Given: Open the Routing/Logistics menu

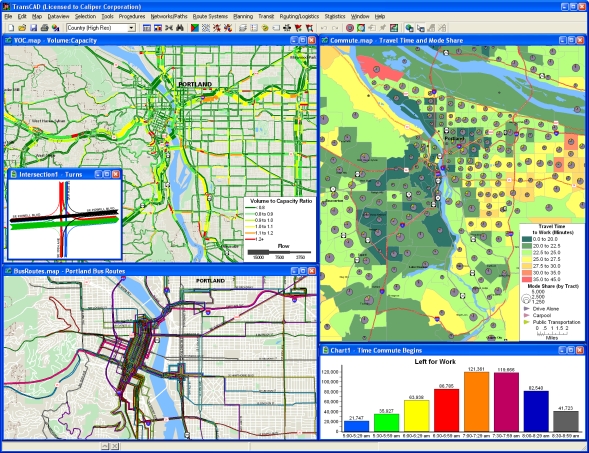Looking at the screenshot, I should click(299, 17).
